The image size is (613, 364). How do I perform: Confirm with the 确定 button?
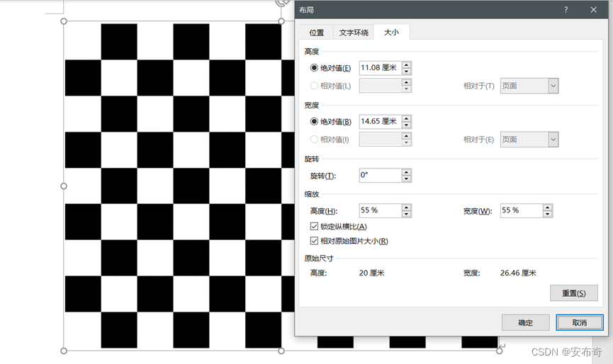pyautogui.click(x=525, y=323)
